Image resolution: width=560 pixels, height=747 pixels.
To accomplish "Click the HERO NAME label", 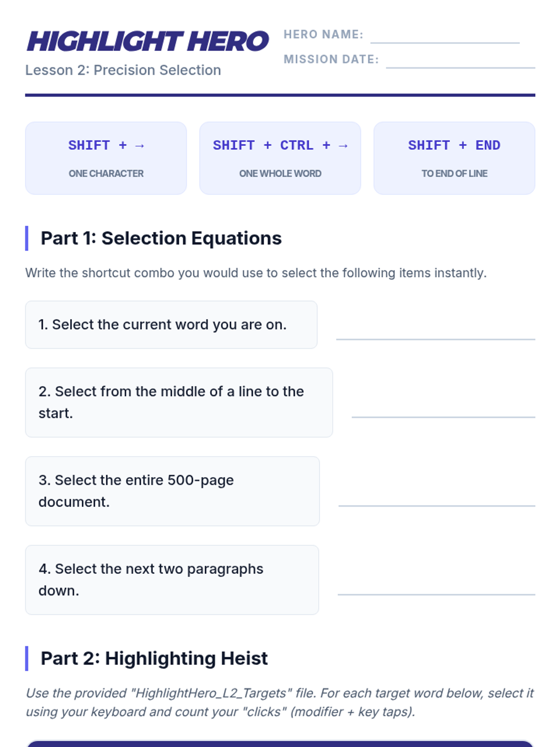I will [x=323, y=35].
